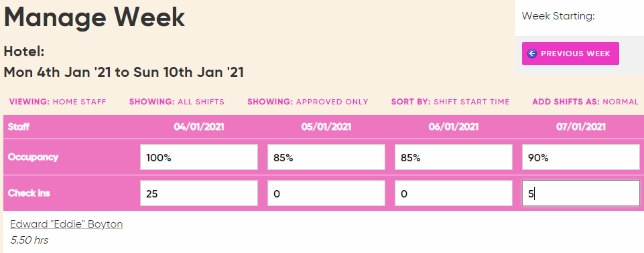The width and height of the screenshot is (644, 253).
Task: Click the Week Starting label area
Action: [558, 17]
